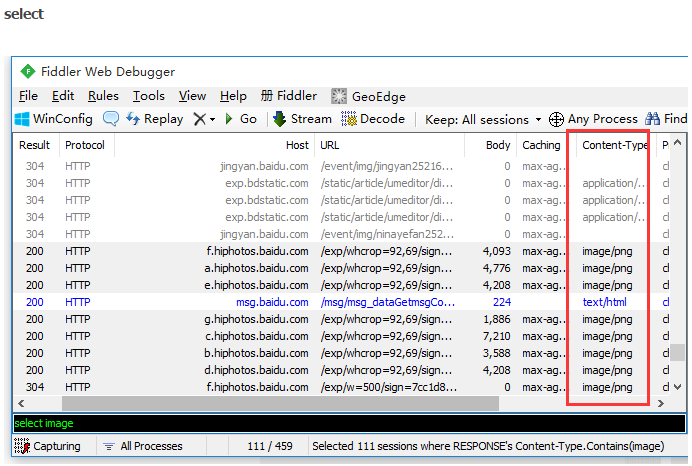Click the Go toolbar button label

[248, 119]
